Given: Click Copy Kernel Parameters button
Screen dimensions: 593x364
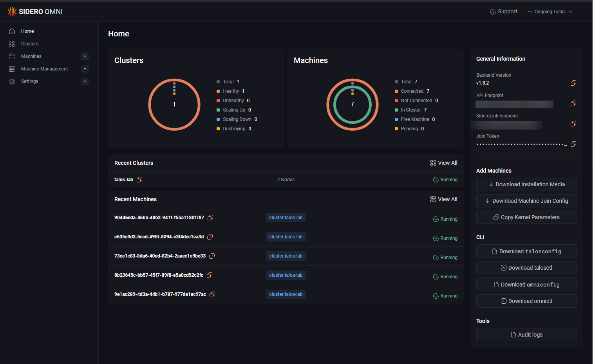Looking at the screenshot, I should (526, 217).
